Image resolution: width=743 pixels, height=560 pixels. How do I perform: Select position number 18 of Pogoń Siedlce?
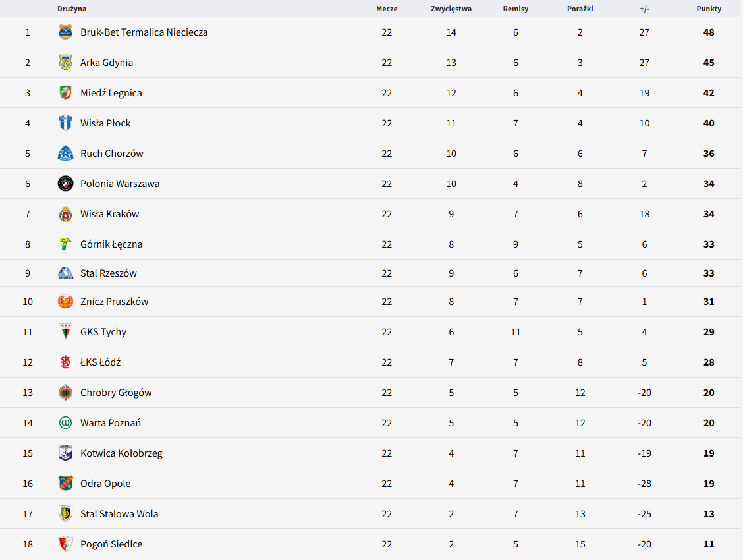(28, 544)
